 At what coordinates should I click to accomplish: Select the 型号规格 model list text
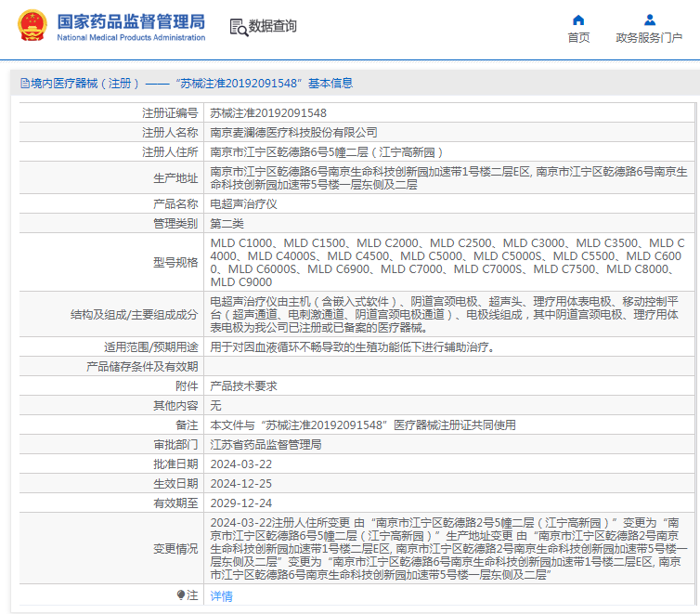(x=447, y=263)
